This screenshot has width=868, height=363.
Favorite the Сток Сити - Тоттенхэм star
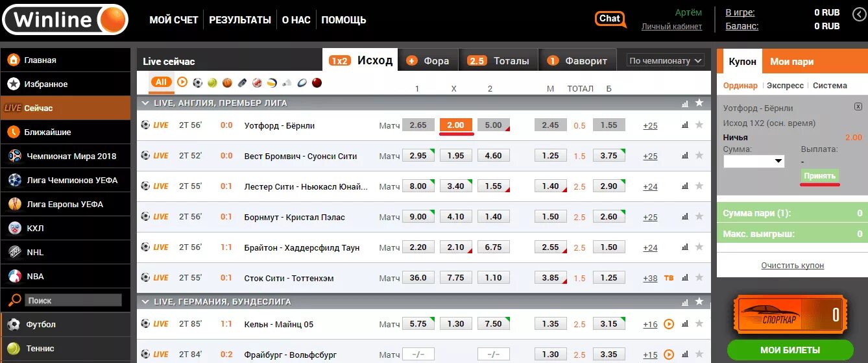point(699,277)
